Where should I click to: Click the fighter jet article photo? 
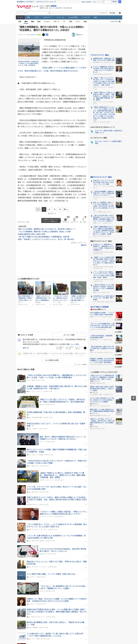pyautogui.click(x=29, y=49)
